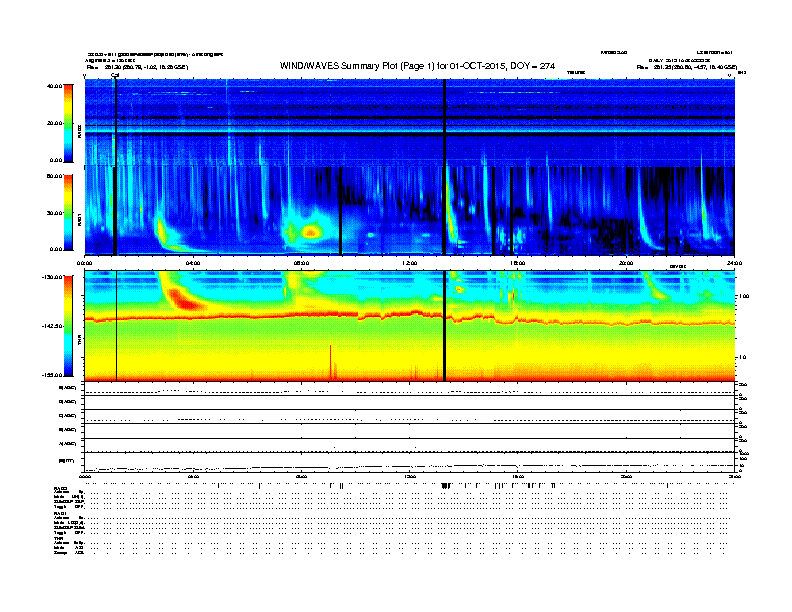Click the 24:00 tick below RAD1 spectrogram
Viewport: 792px width, 612px height.
(734, 263)
